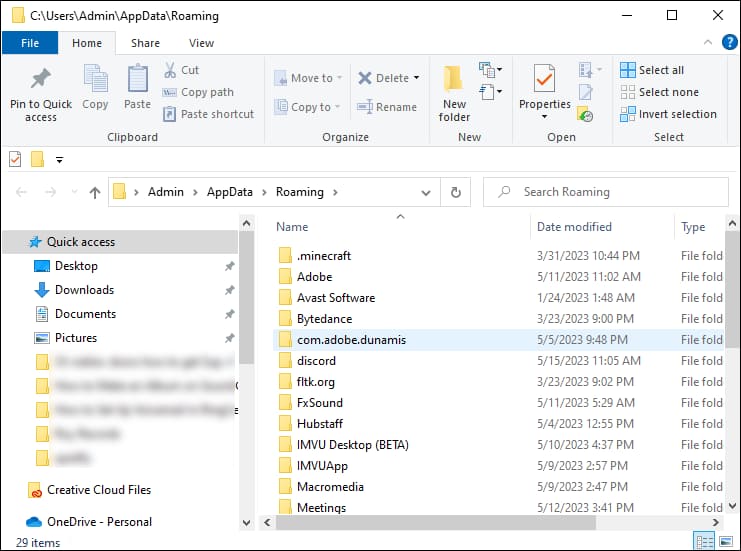The width and height of the screenshot is (741, 551).
Task: Expand address bar history dropdown
Action: pos(426,192)
